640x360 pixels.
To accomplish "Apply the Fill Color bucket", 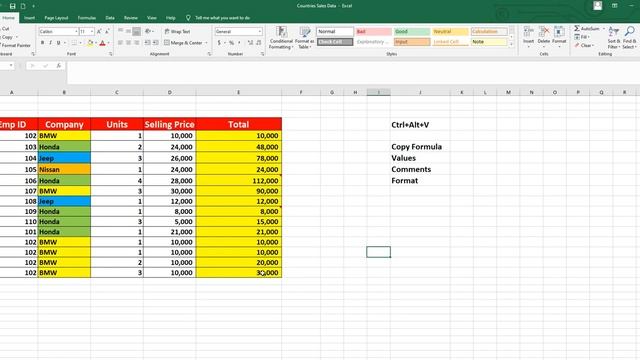I will [x=90, y=43].
